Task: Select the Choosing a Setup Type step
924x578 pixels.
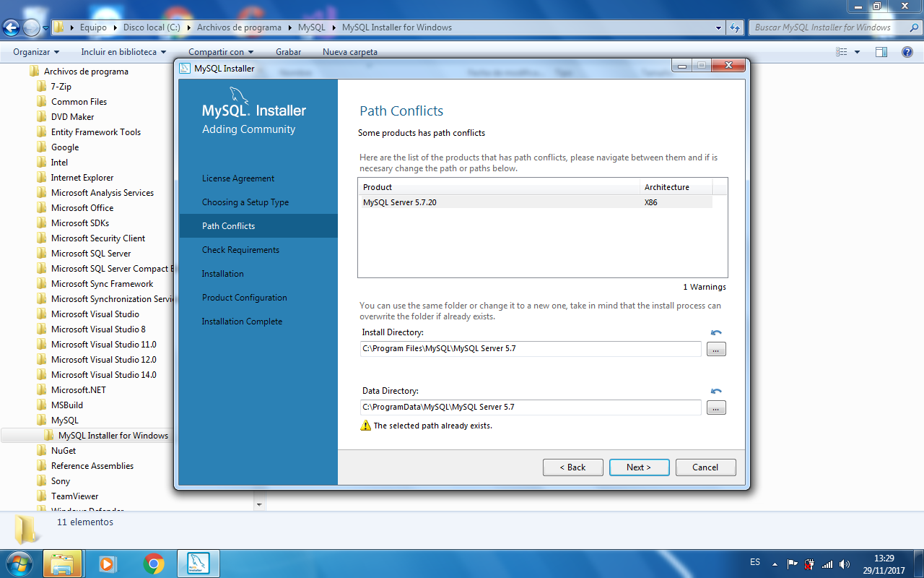Action: pyautogui.click(x=245, y=202)
